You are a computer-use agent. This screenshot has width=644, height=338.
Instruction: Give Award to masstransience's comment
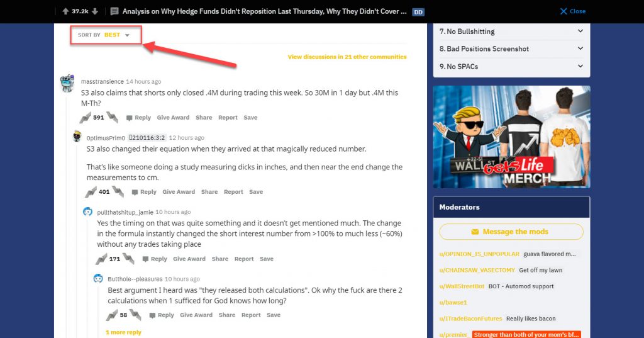coord(173,118)
